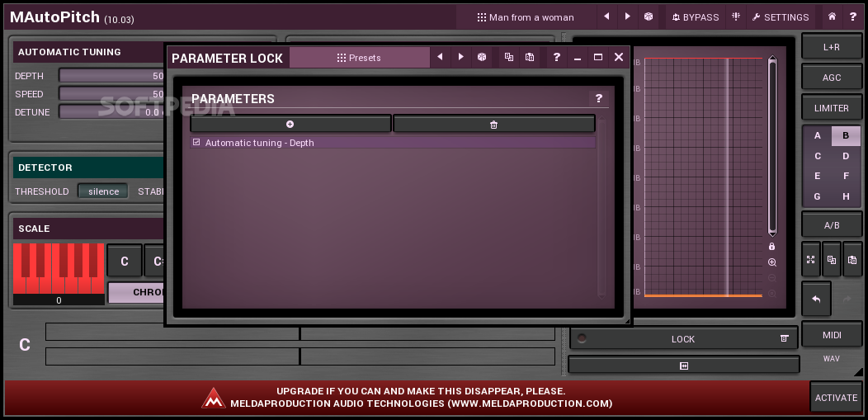Select preset slot A
Image resolution: width=868 pixels, height=420 pixels.
pos(817,135)
